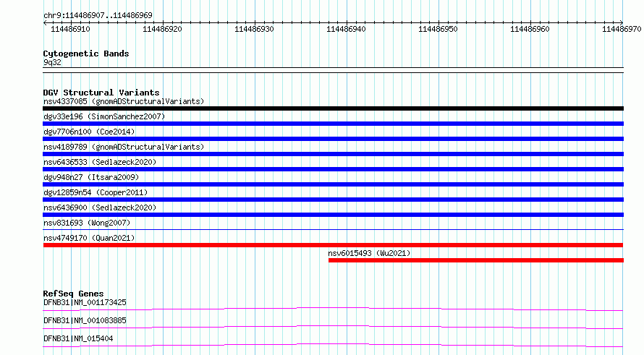Click the blue bar under dgv7706n100

(x=333, y=139)
